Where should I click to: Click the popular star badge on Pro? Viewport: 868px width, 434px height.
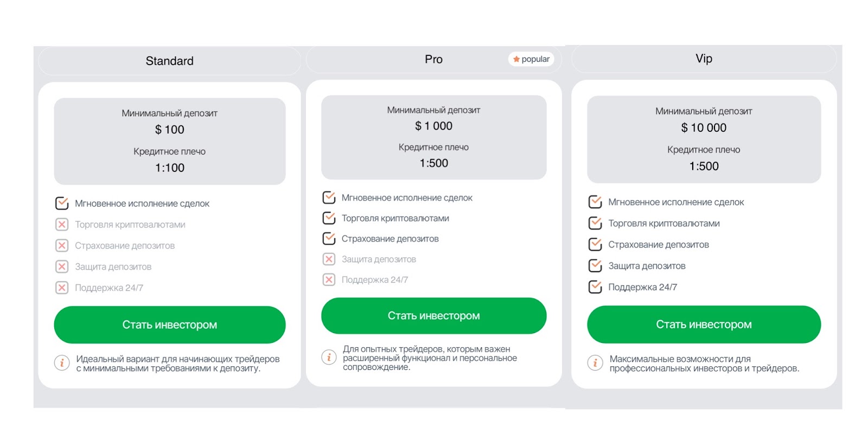click(x=531, y=59)
